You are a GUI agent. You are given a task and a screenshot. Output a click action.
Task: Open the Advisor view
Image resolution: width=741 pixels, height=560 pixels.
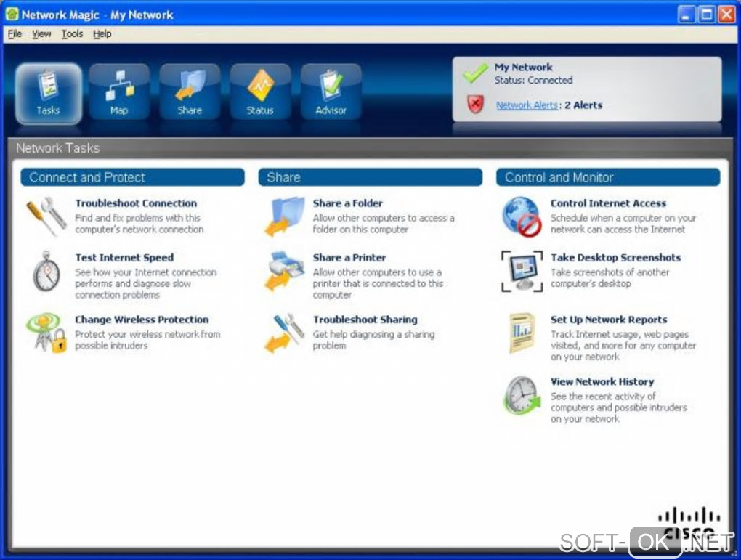point(331,93)
